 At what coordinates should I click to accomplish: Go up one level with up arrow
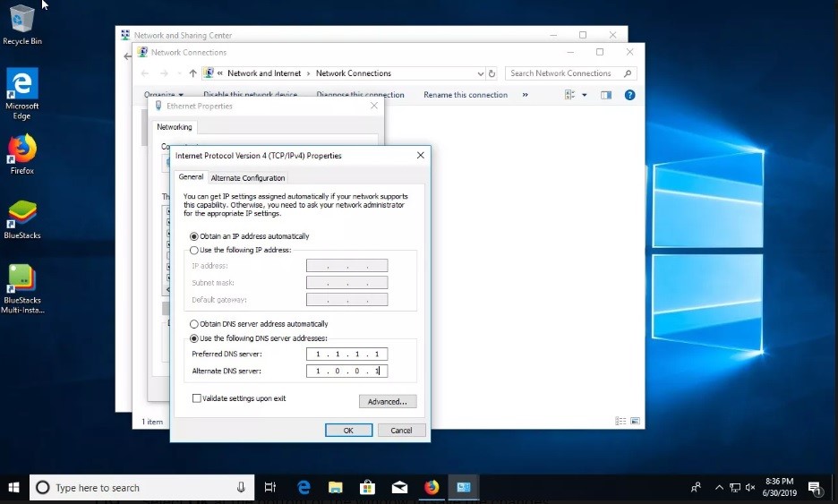pos(192,73)
